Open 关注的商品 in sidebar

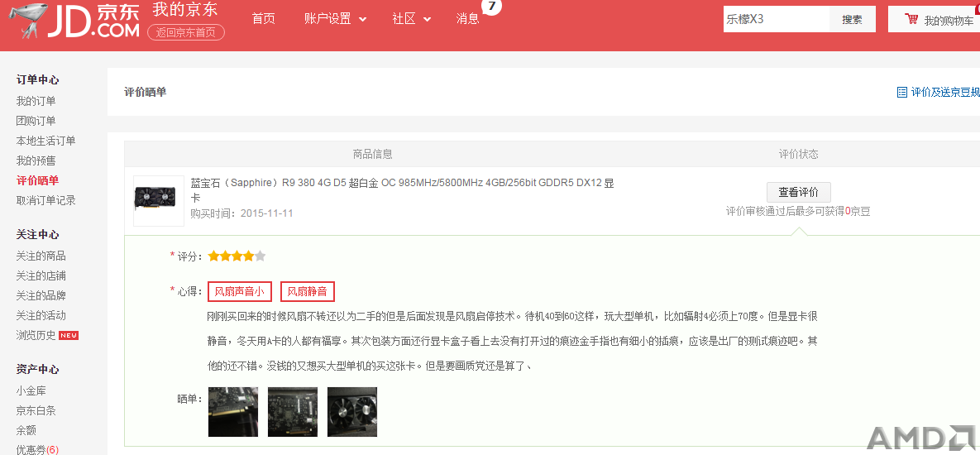coord(41,256)
